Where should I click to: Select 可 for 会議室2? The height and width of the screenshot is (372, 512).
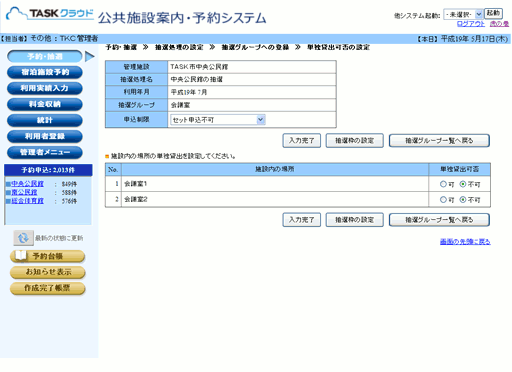click(x=443, y=200)
